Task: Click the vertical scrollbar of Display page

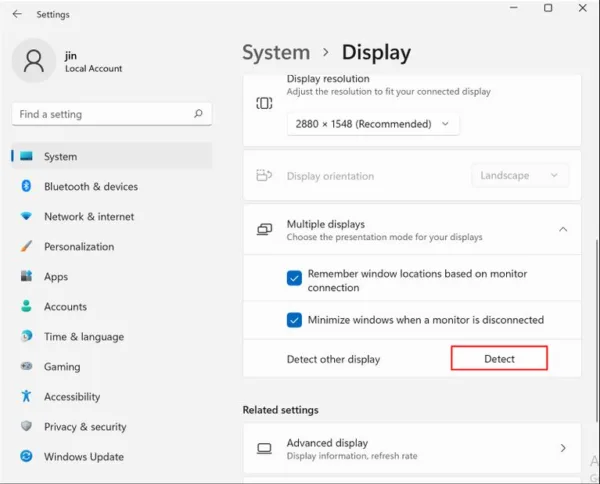Action: (x=597, y=331)
